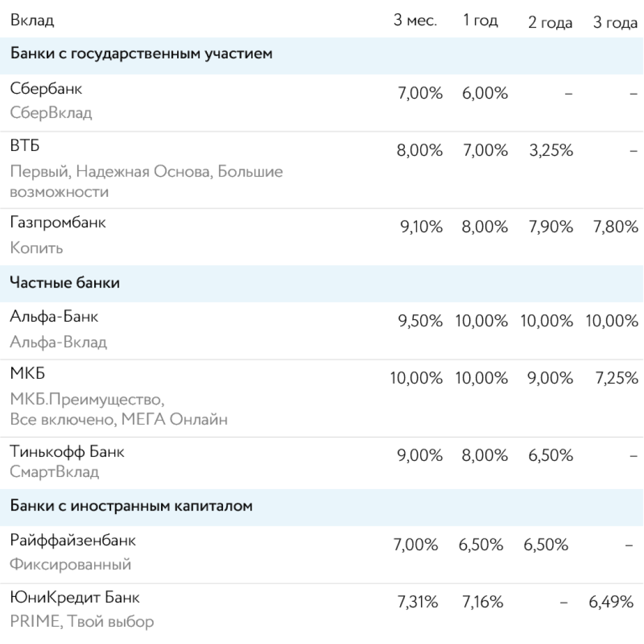The height and width of the screenshot is (644, 644).
Task: Select Газпромбанк's 9,10% three-month rate
Action: [x=420, y=227]
